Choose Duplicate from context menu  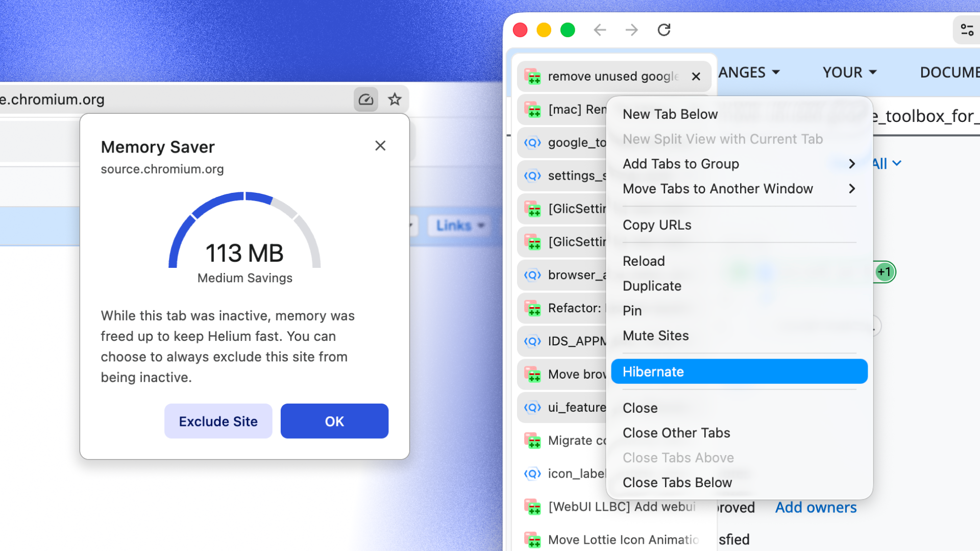739,286
